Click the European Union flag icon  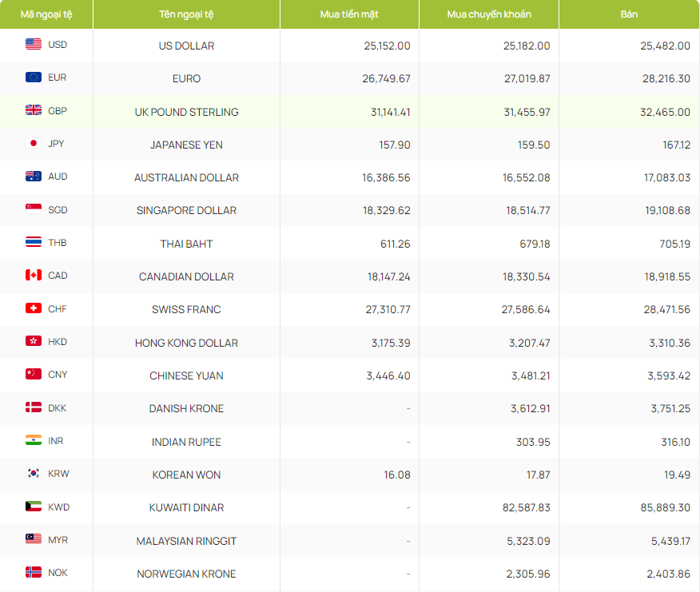(34, 77)
